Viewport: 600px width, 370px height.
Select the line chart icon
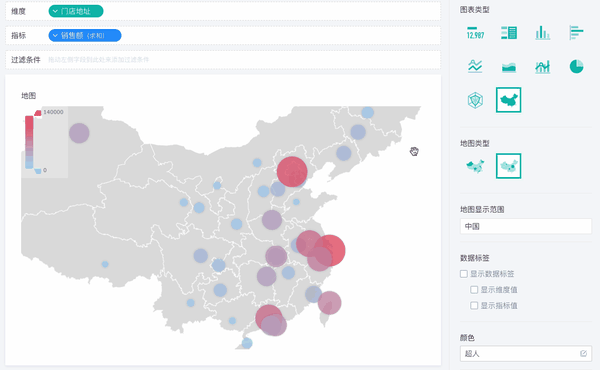pyautogui.click(x=475, y=67)
